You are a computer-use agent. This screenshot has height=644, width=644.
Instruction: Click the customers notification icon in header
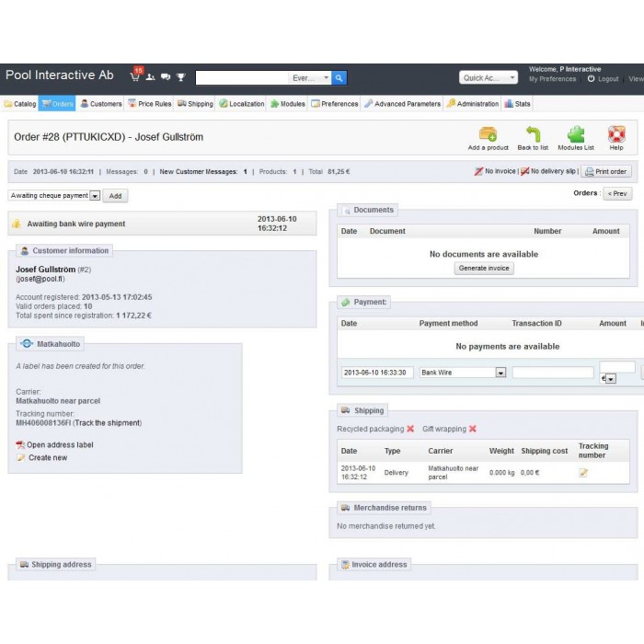(150, 76)
